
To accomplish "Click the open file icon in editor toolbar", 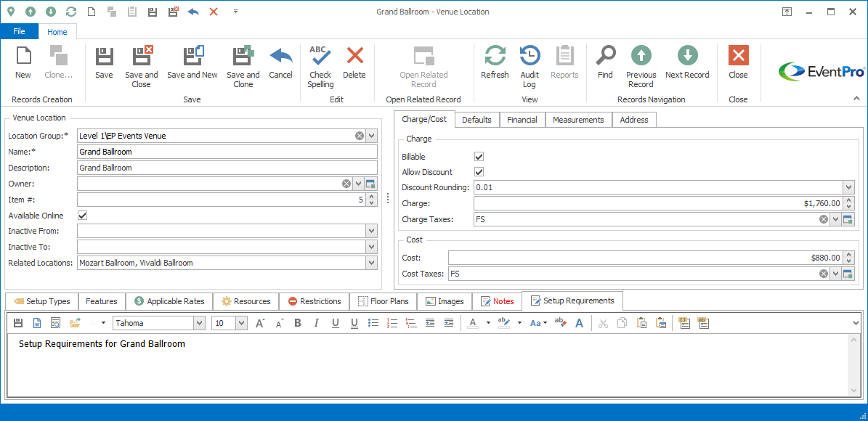I will click(74, 323).
